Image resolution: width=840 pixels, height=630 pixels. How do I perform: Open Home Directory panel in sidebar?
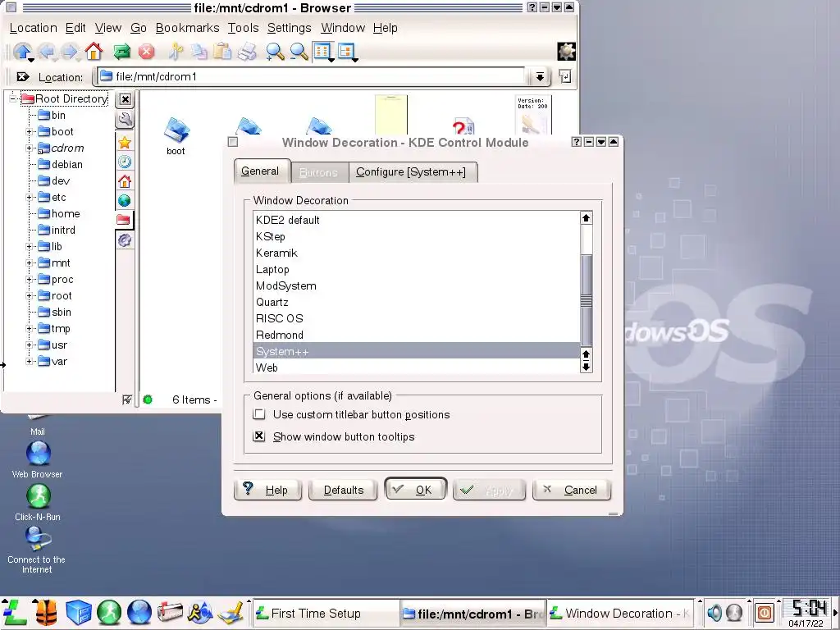click(x=125, y=181)
